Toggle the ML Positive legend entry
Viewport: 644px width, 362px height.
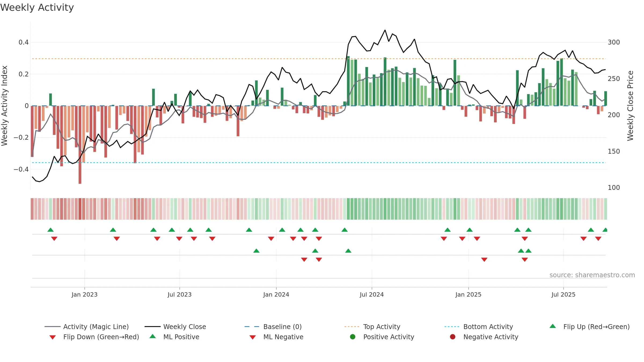pyautogui.click(x=174, y=337)
